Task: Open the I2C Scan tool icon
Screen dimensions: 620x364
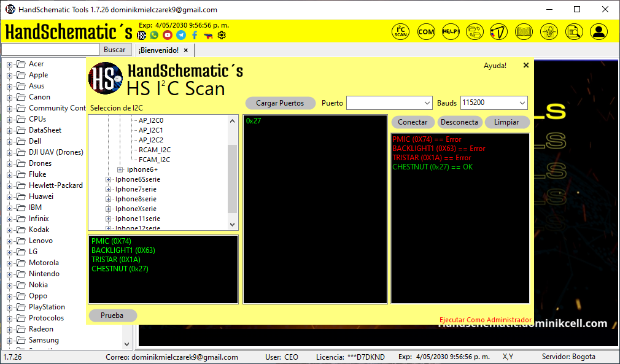Action: pos(401,32)
